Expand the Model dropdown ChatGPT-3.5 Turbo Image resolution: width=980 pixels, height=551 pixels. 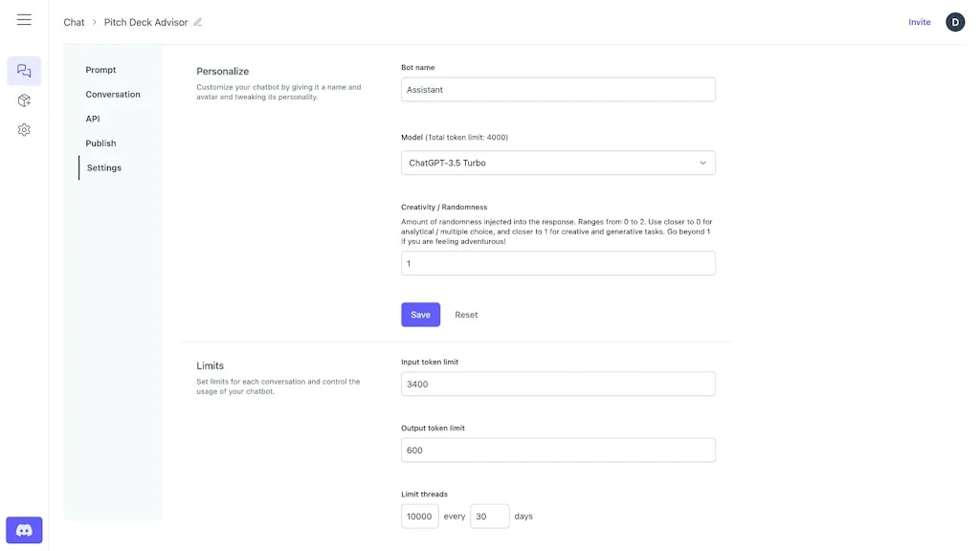(x=558, y=163)
